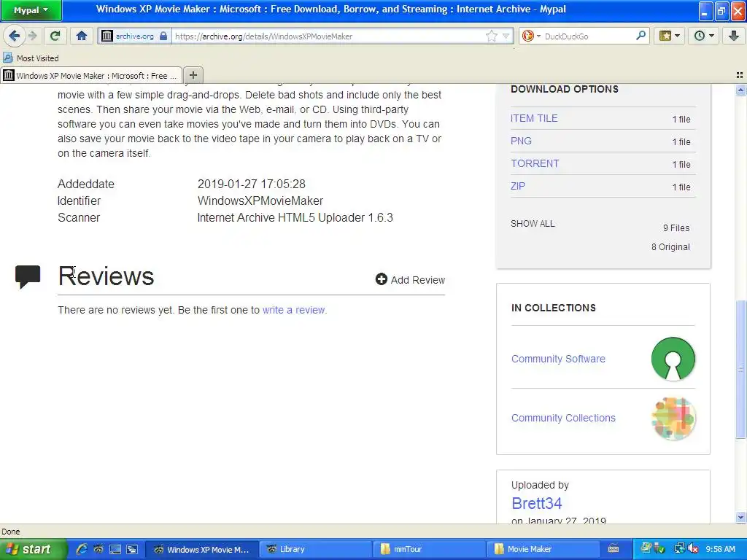Click the 9 Files text
The image size is (747, 560).
pyautogui.click(x=676, y=228)
